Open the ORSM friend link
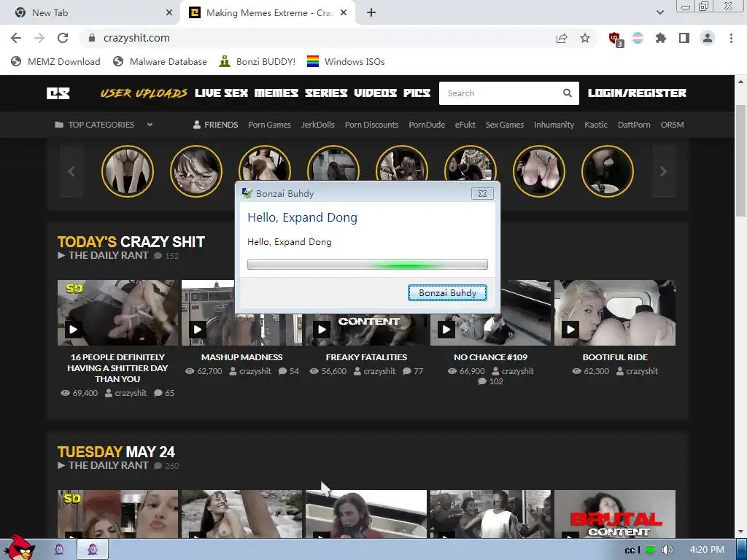 (x=672, y=125)
